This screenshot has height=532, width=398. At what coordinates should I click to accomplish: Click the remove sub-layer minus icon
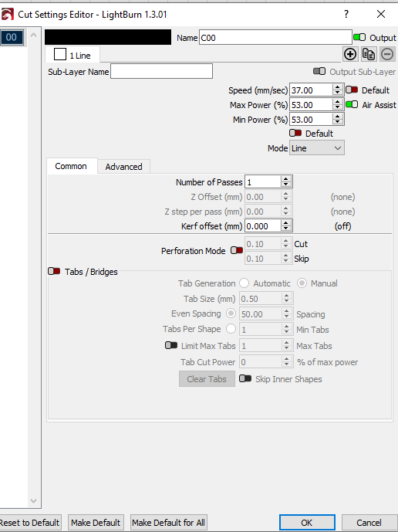387,54
